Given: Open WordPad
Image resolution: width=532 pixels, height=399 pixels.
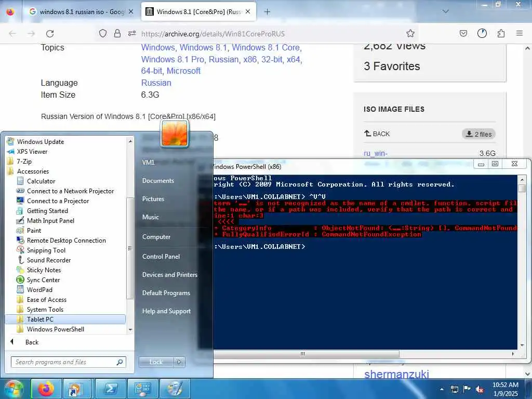Looking at the screenshot, I should click(39, 289).
